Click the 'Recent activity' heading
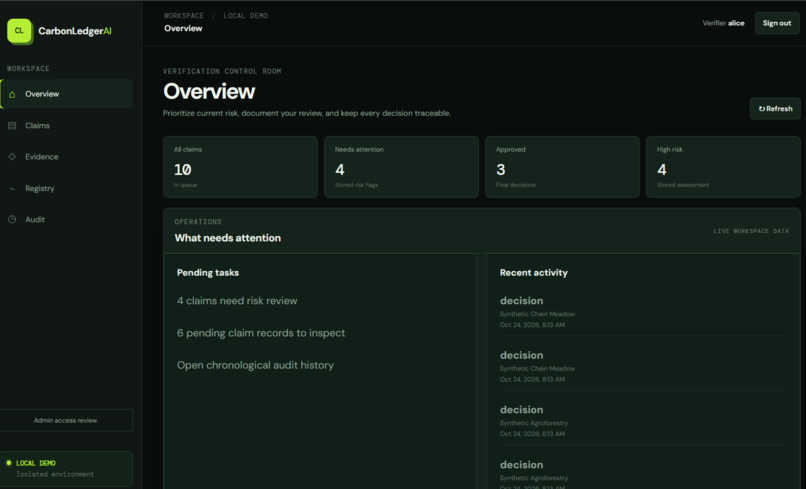This screenshot has height=489, width=806. pyautogui.click(x=534, y=273)
